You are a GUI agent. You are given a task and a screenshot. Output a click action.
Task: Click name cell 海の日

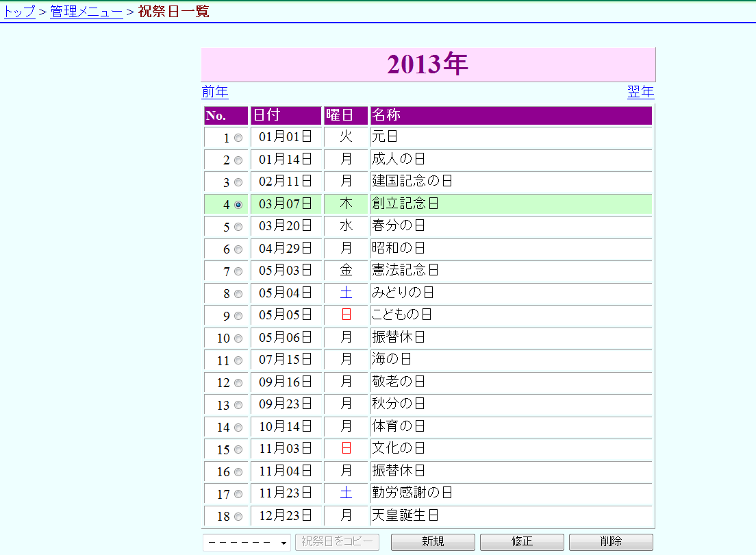click(x=511, y=360)
